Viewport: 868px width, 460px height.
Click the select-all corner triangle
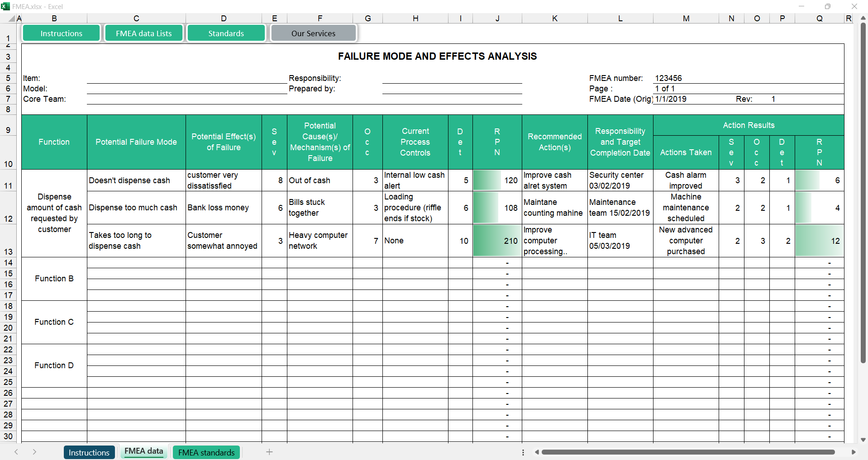[x=11, y=19]
